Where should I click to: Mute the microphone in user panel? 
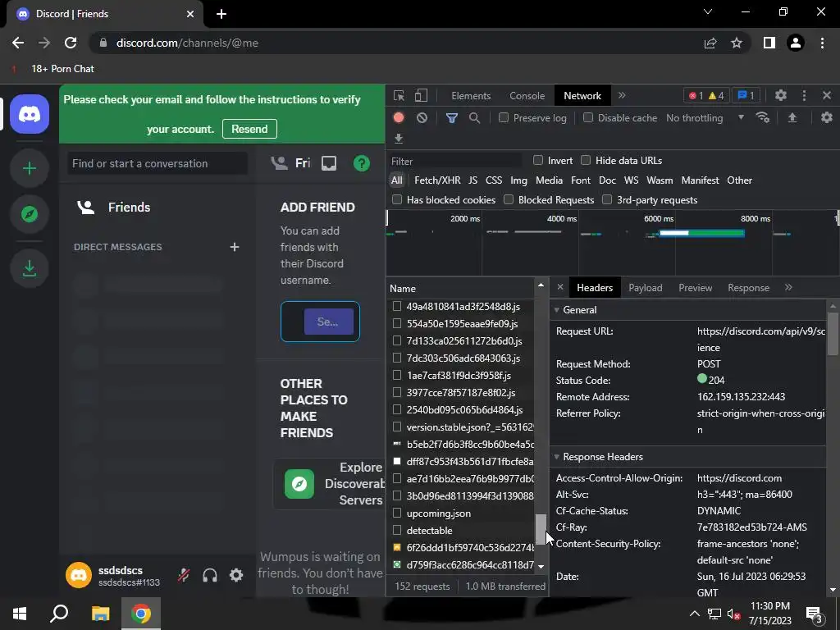click(184, 575)
